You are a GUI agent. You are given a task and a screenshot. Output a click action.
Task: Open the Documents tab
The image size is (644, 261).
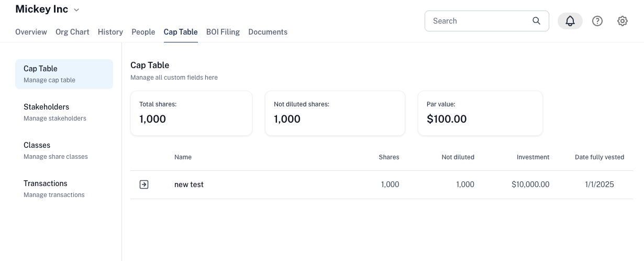(x=268, y=32)
